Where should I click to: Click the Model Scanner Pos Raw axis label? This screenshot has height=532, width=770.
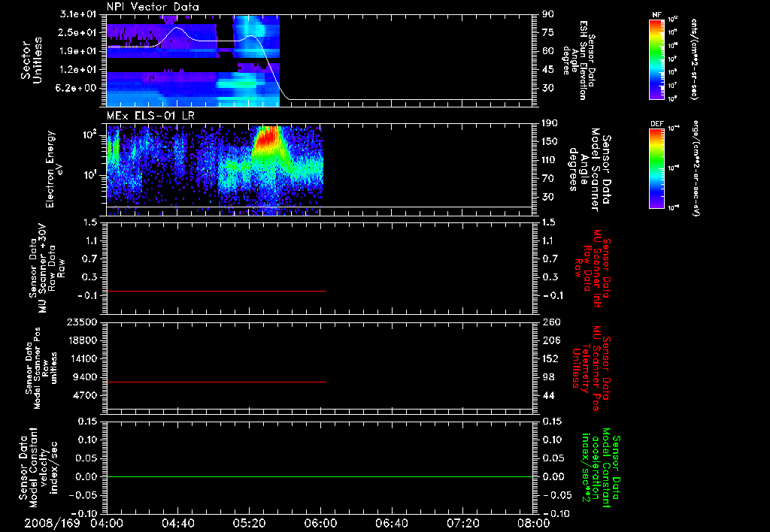[42, 368]
